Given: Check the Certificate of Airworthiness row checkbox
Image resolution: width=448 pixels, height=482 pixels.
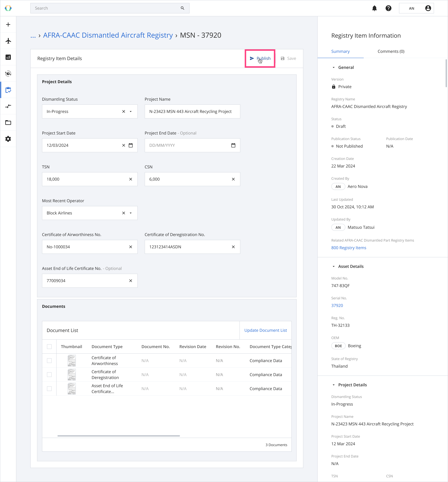Looking at the screenshot, I should pyautogui.click(x=49, y=360).
